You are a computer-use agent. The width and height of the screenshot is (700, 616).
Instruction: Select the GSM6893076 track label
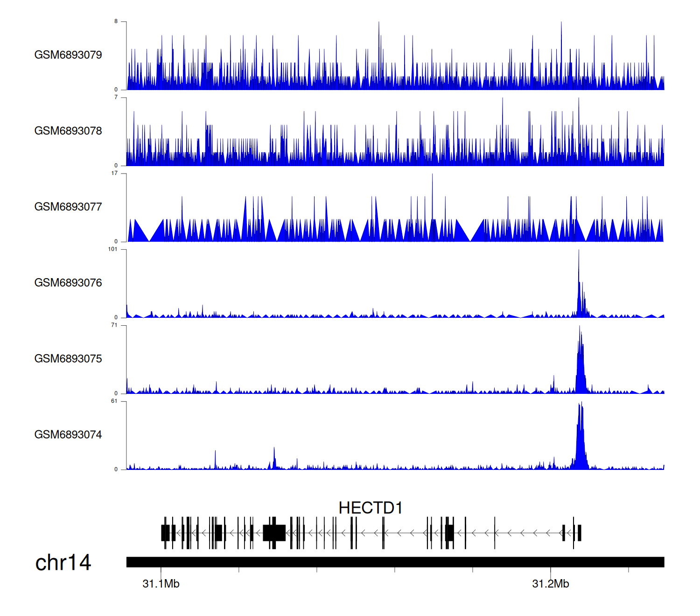click(x=68, y=283)
